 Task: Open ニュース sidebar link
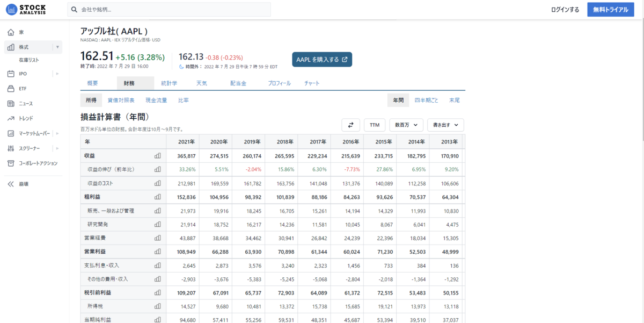point(26,103)
